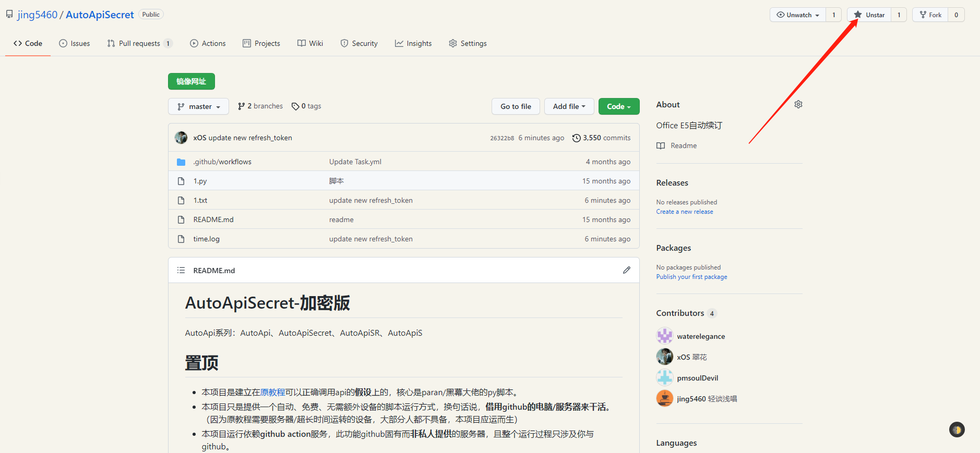
Task: Click the file icon beside README.md row
Action: click(x=181, y=219)
